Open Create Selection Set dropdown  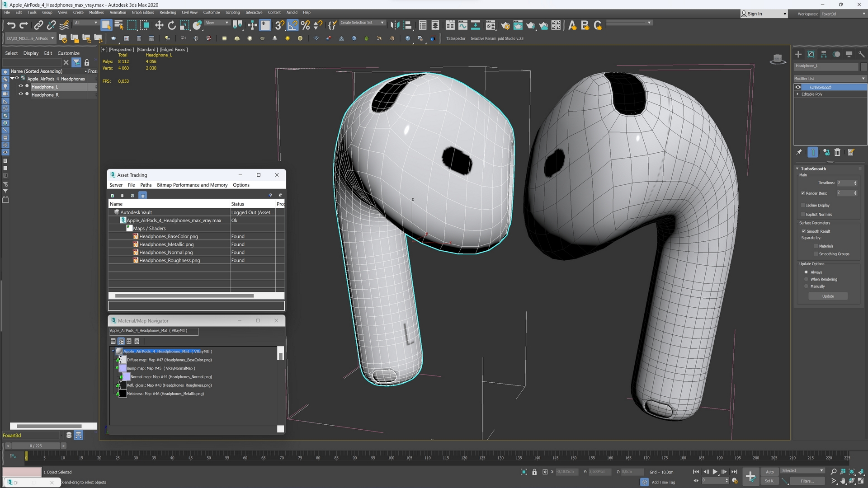[362, 23]
